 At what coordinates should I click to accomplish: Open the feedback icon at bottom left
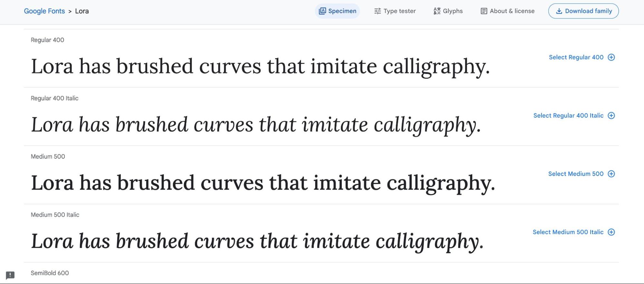(10, 275)
